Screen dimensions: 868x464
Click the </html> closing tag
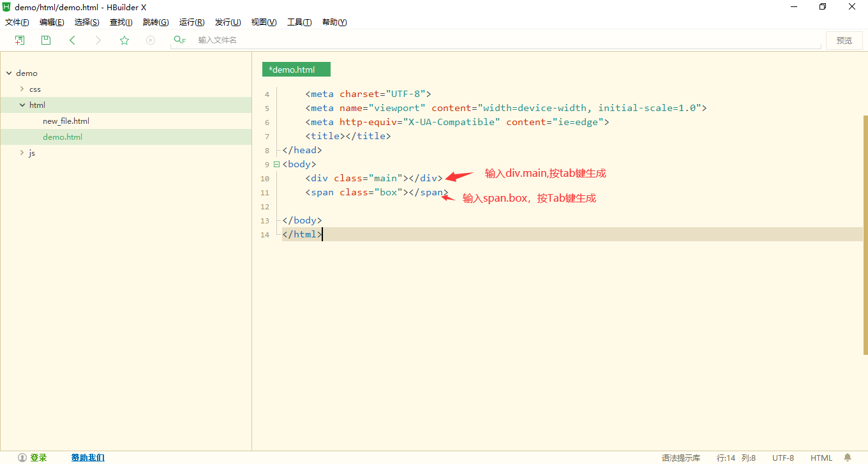click(x=302, y=234)
